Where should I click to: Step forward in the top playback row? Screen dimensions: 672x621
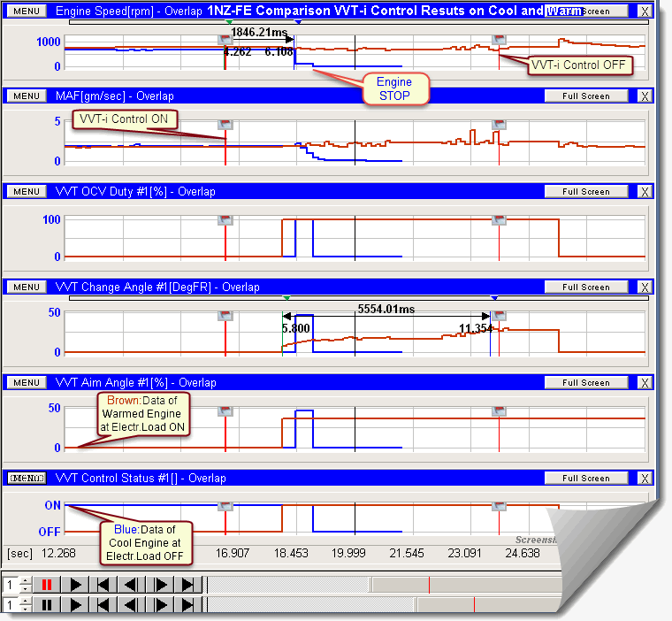(160, 585)
